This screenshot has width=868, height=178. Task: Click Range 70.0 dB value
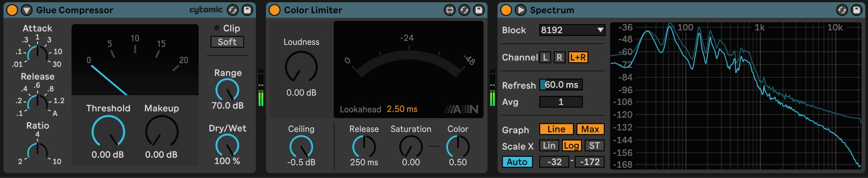pyautogui.click(x=227, y=106)
